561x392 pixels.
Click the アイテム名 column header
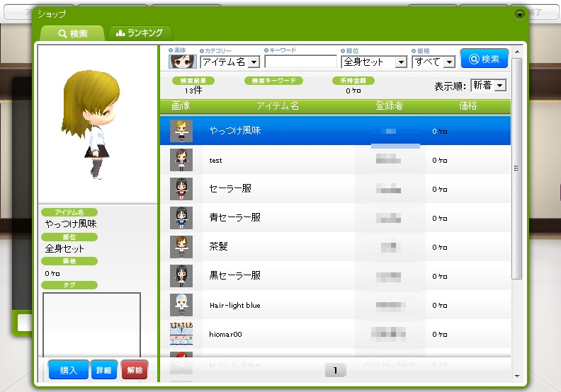(x=277, y=105)
